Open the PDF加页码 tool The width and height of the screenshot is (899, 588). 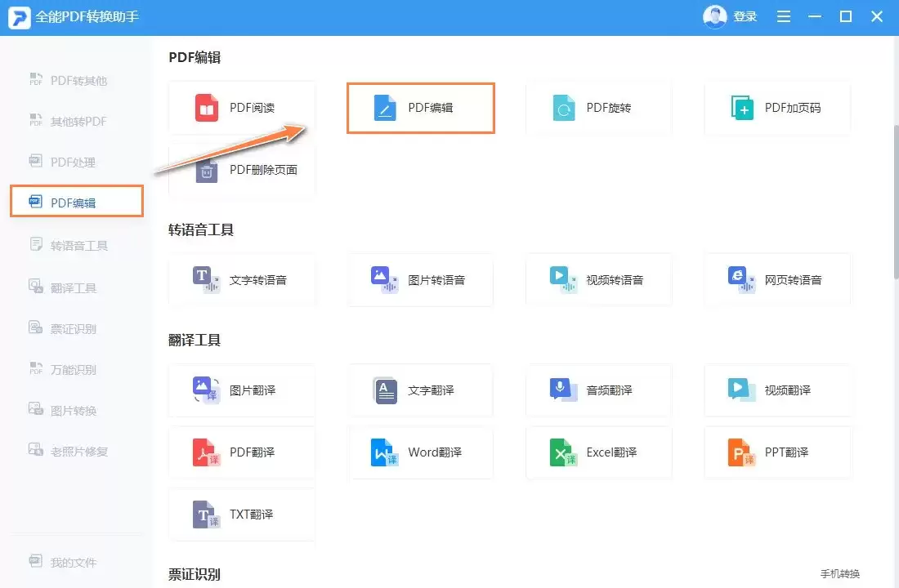pos(777,107)
